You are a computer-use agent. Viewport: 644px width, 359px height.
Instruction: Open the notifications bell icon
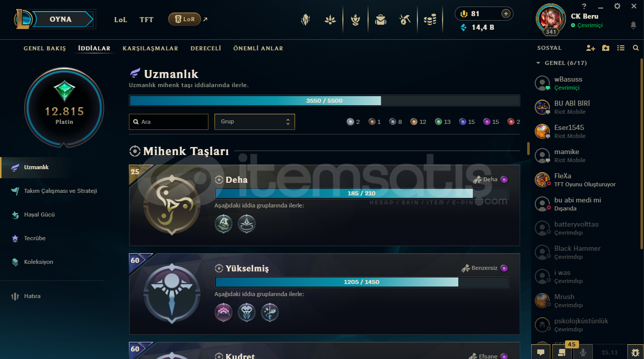633,25
